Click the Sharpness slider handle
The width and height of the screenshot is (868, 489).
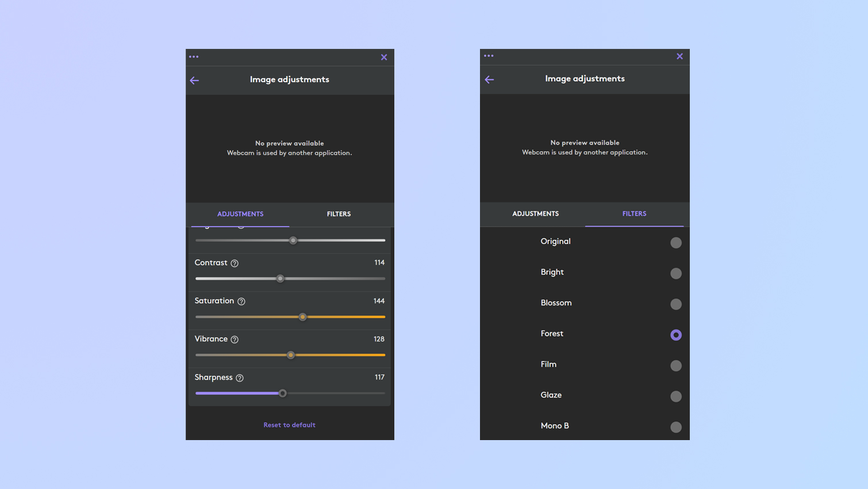[x=283, y=394]
